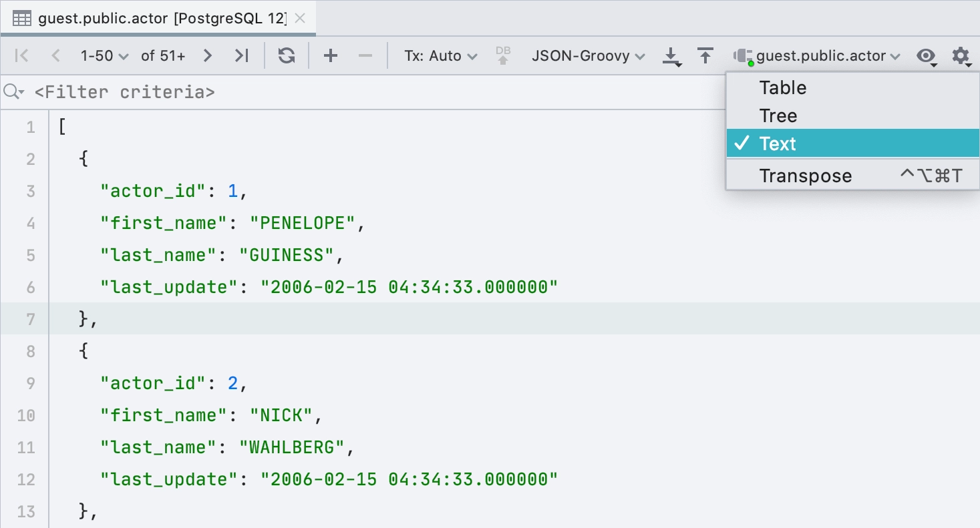980x528 pixels.
Task: Reload the table data
Action: click(287, 55)
